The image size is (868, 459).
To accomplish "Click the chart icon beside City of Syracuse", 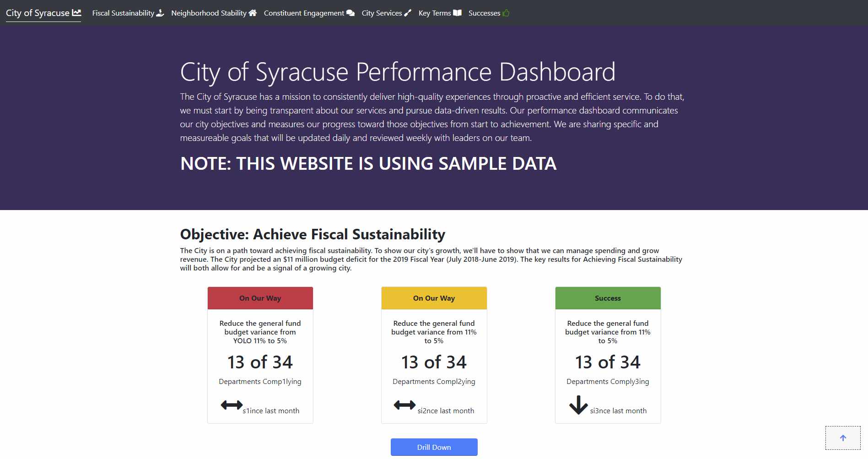I will point(76,13).
